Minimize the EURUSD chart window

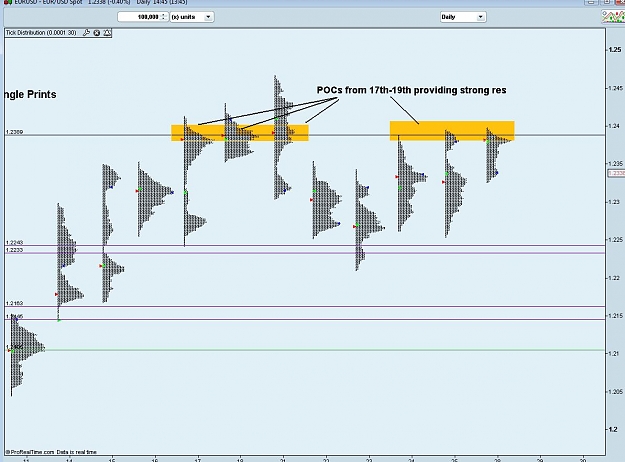coord(592,2)
